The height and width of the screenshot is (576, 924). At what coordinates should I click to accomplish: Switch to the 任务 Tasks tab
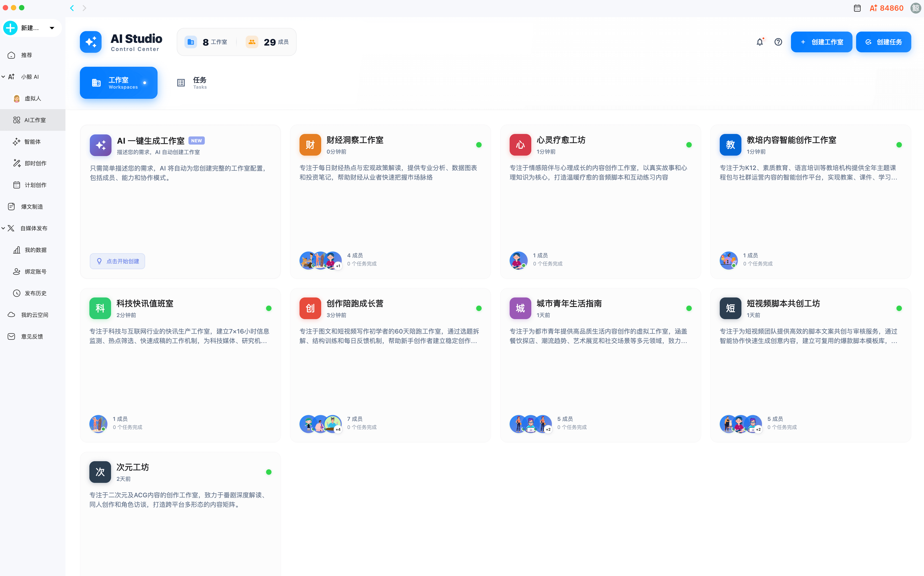(x=192, y=83)
